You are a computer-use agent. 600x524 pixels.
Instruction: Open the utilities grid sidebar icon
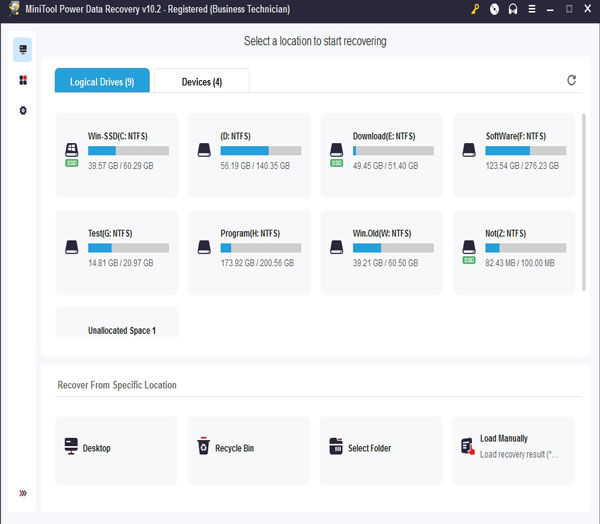coord(23,80)
